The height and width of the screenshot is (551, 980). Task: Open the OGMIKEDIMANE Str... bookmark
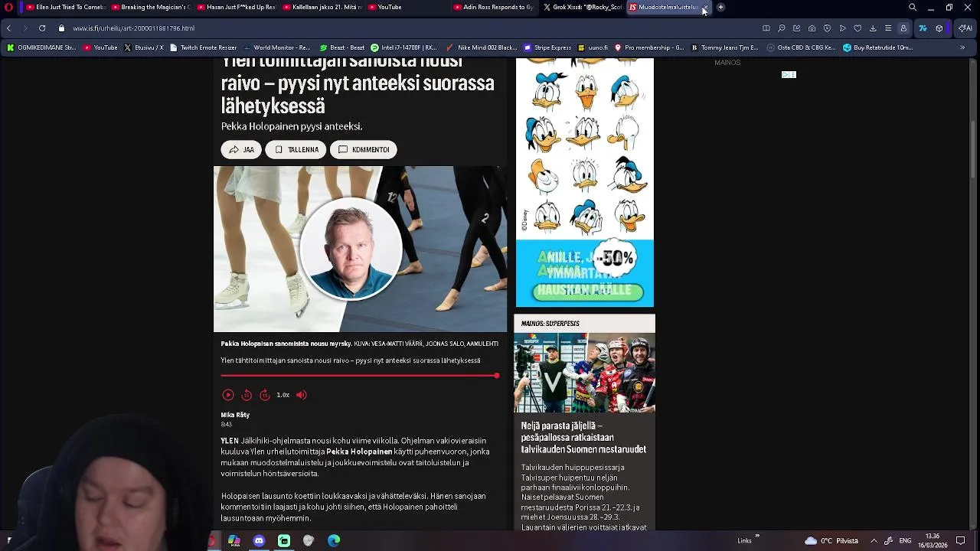[42, 47]
